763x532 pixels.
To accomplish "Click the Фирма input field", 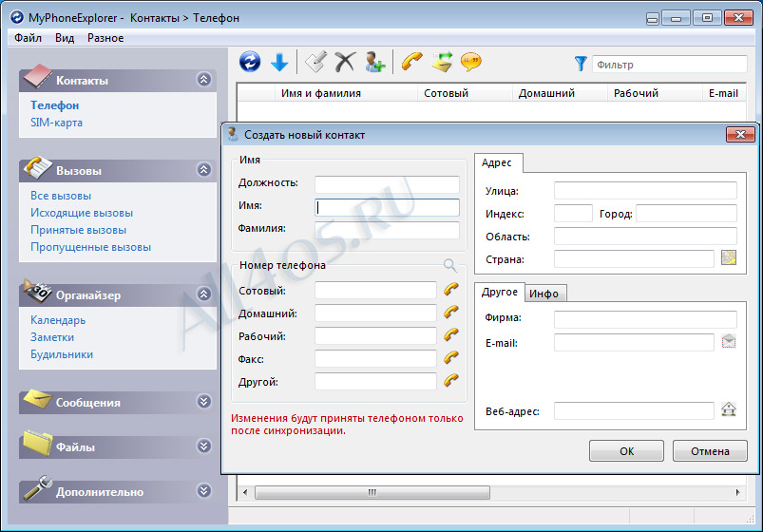I will click(x=645, y=319).
